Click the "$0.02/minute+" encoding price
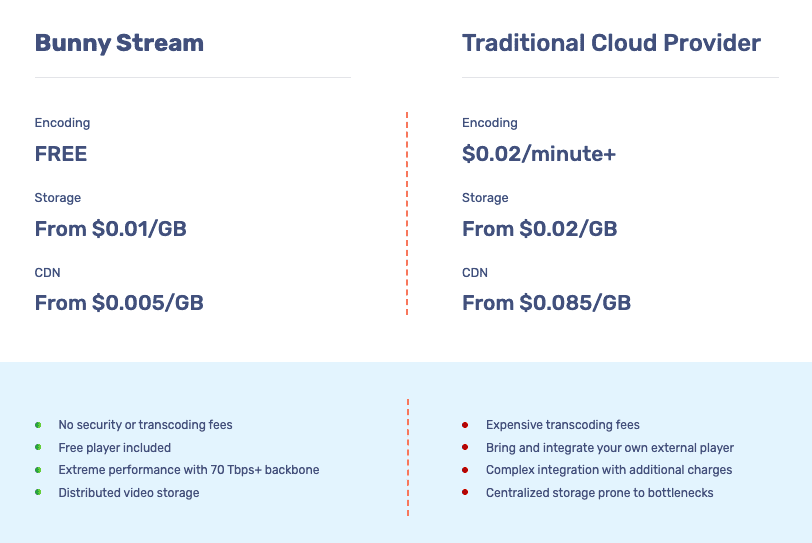 [x=539, y=154]
